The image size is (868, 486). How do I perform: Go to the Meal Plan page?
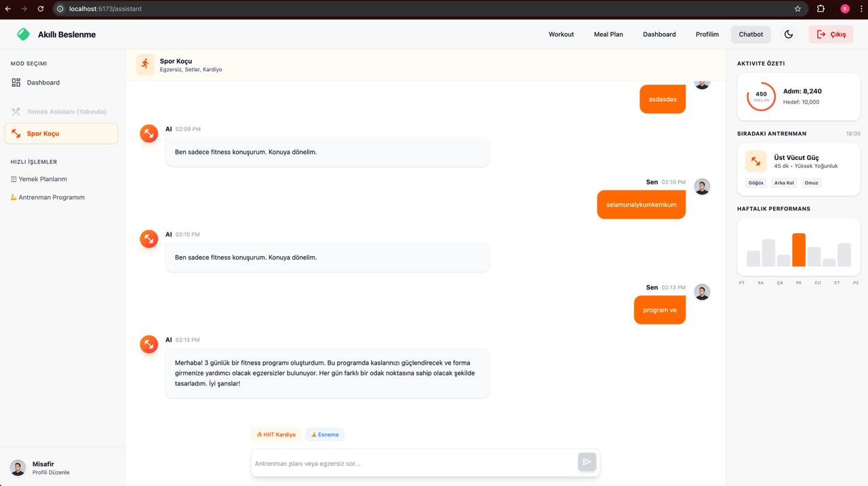click(x=608, y=33)
